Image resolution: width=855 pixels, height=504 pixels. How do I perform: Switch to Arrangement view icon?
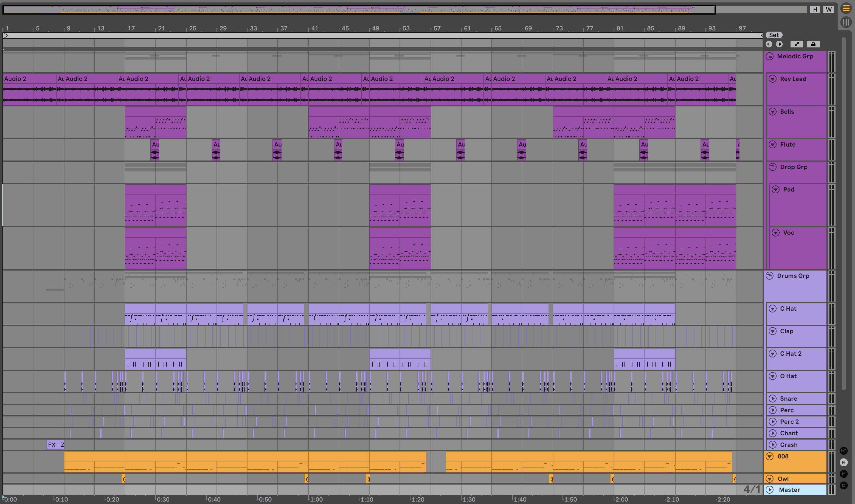[x=846, y=9]
